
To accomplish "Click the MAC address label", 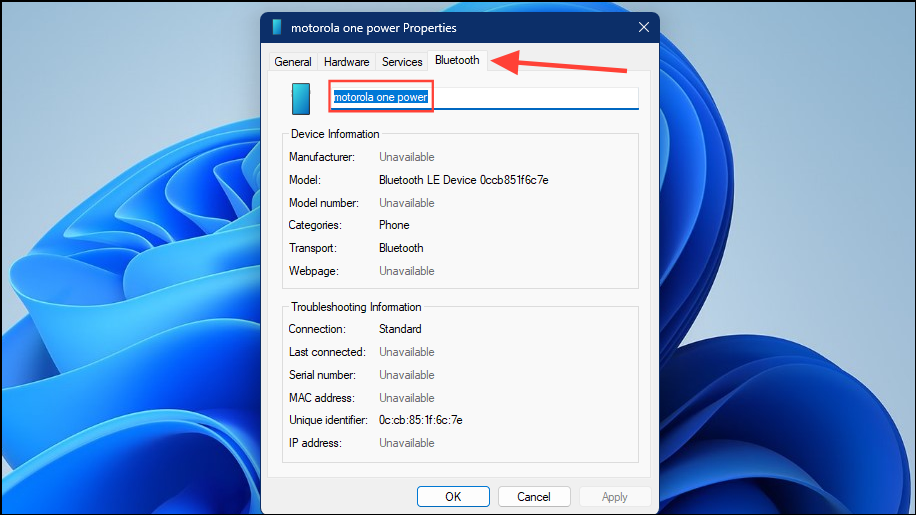I will [321, 398].
